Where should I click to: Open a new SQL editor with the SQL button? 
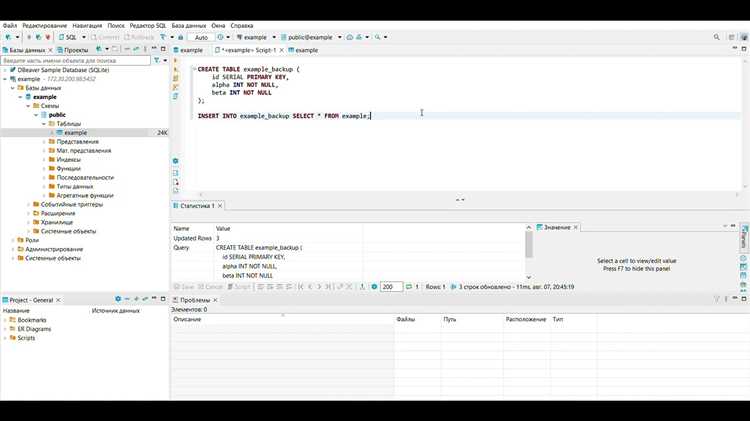point(68,37)
